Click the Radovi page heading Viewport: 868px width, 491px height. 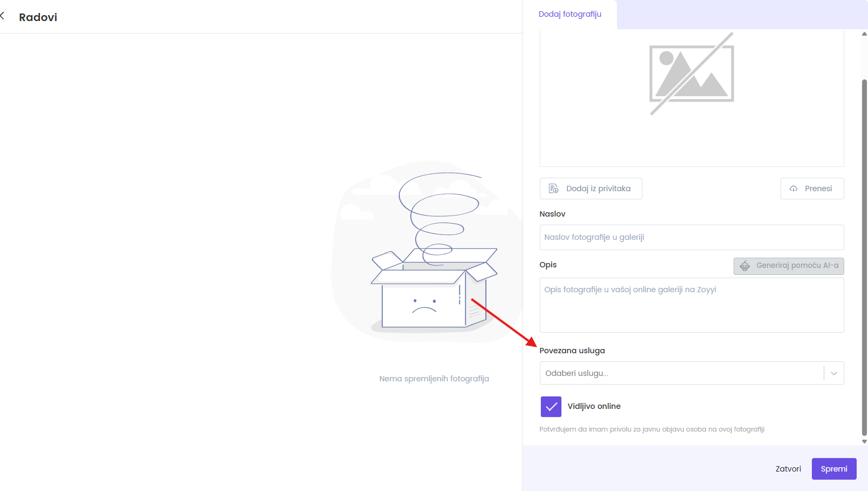(38, 17)
